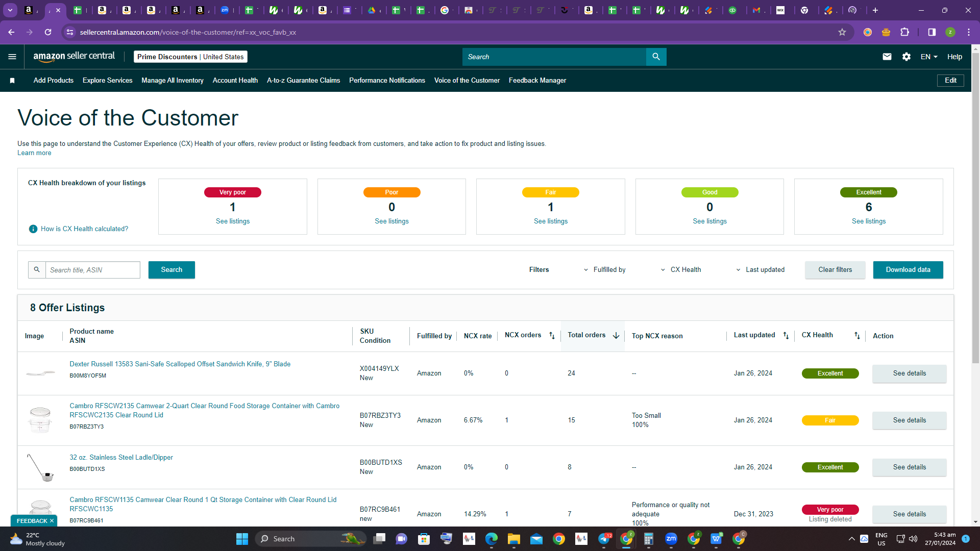The width and height of the screenshot is (980, 551).
Task: Open the Mail app from taskbar
Action: click(536, 539)
